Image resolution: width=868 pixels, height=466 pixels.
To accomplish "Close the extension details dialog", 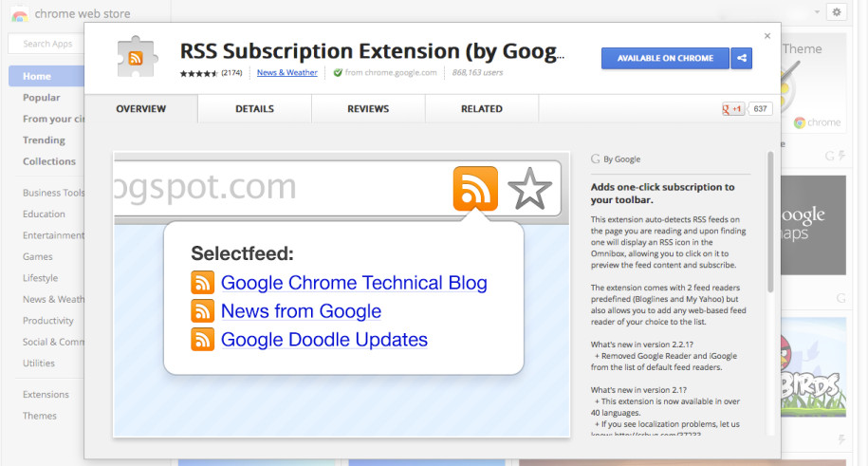I will coord(767,36).
